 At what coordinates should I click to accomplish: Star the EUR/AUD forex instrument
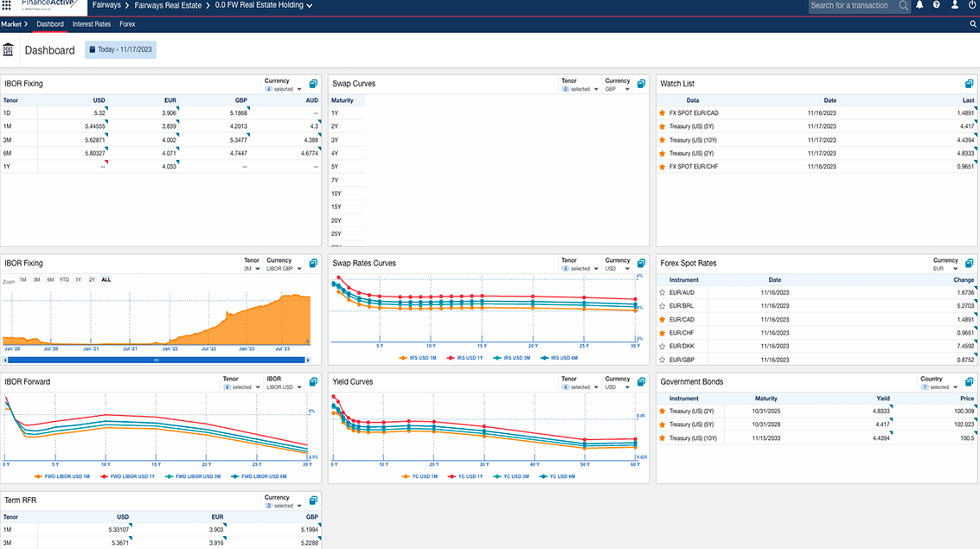pyautogui.click(x=663, y=293)
